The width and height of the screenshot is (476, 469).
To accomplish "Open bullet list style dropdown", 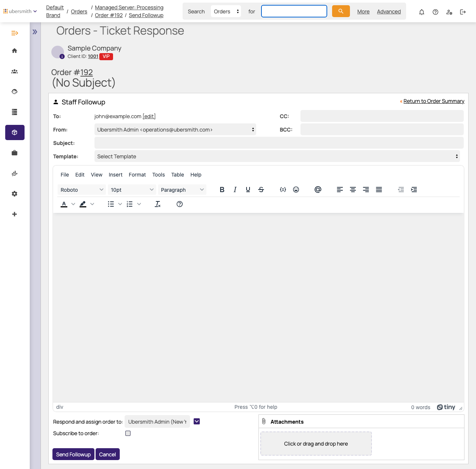I will 120,204.
